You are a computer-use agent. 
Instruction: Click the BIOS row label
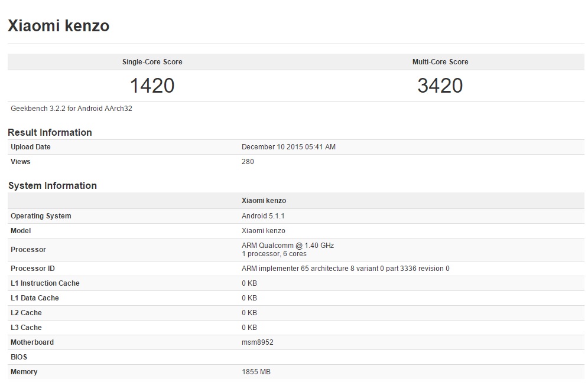(x=19, y=357)
